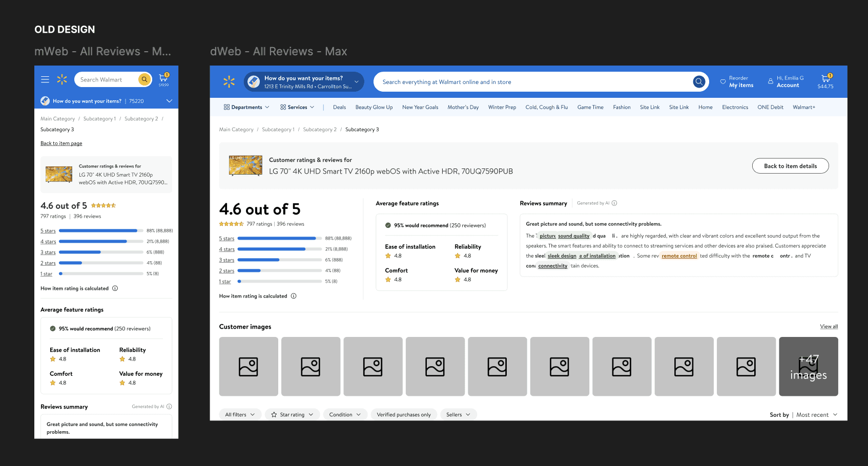Click 'sleek design' highlighted keyword in summary
Screen dimensions: 868x466
562,256
